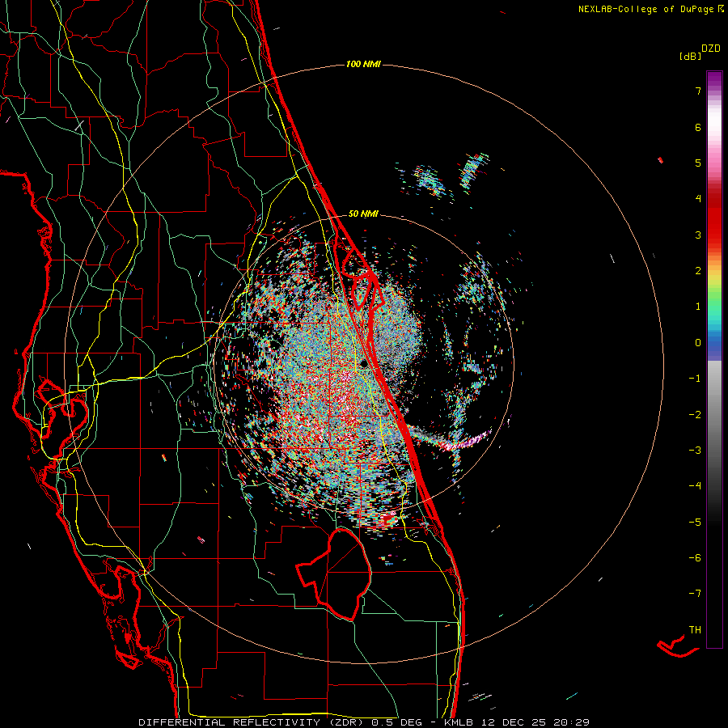Screen dimensions: 728x728
Task: Select the -6 value on dB scale
Action: coord(695,557)
